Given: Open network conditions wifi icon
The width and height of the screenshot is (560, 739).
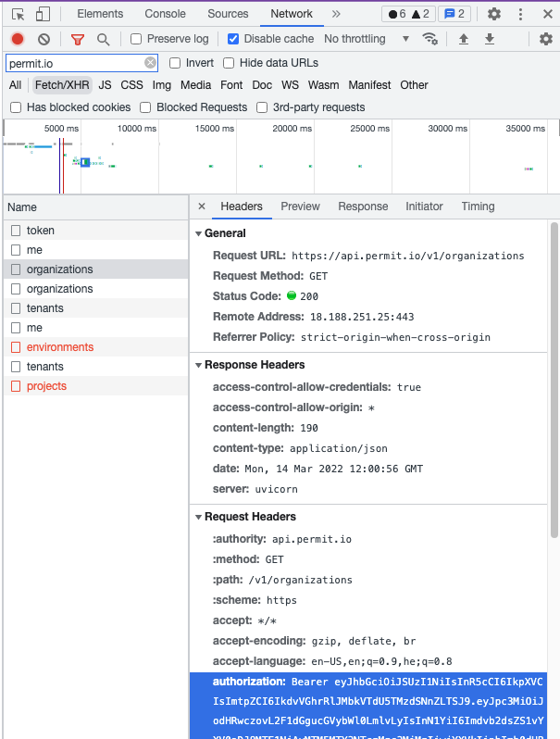Looking at the screenshot, I should coord(429,39).
